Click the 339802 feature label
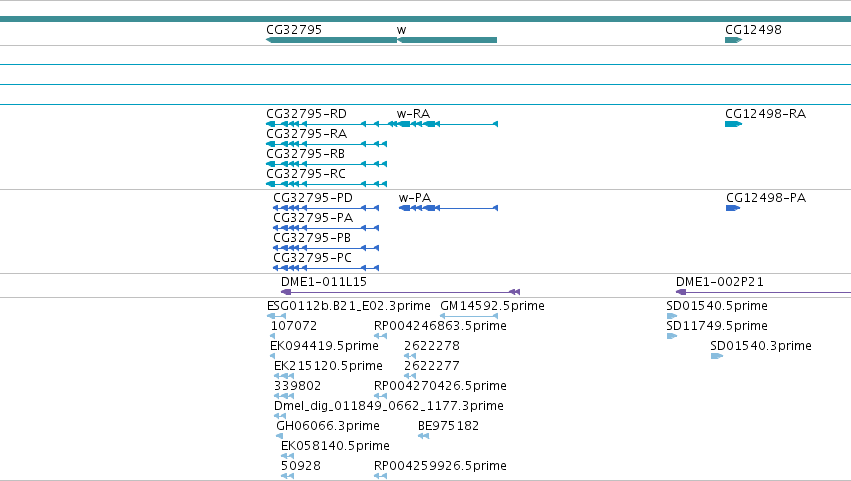 click(297, 387)
